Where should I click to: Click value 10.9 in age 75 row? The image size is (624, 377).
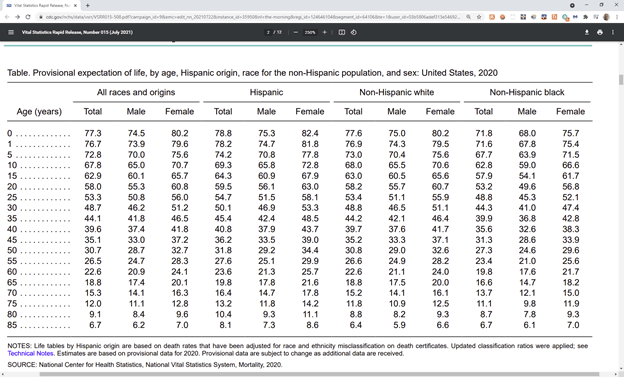click(x=396, y=304)
